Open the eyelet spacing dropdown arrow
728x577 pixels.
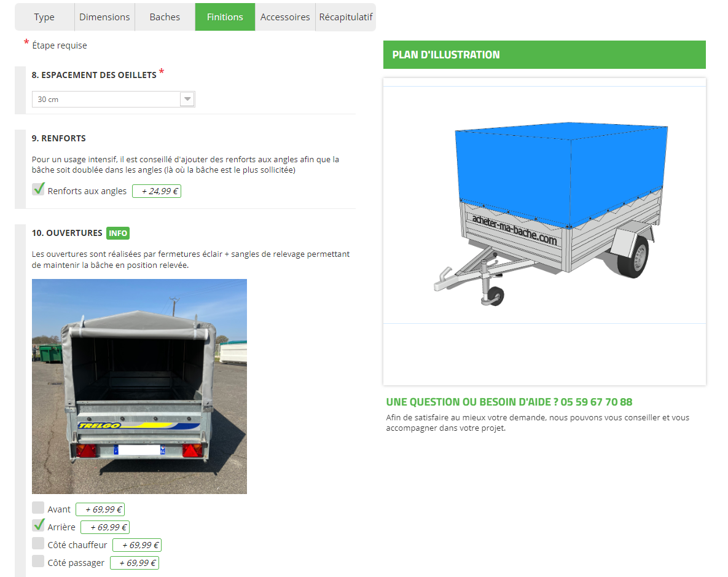coord(187,99)
